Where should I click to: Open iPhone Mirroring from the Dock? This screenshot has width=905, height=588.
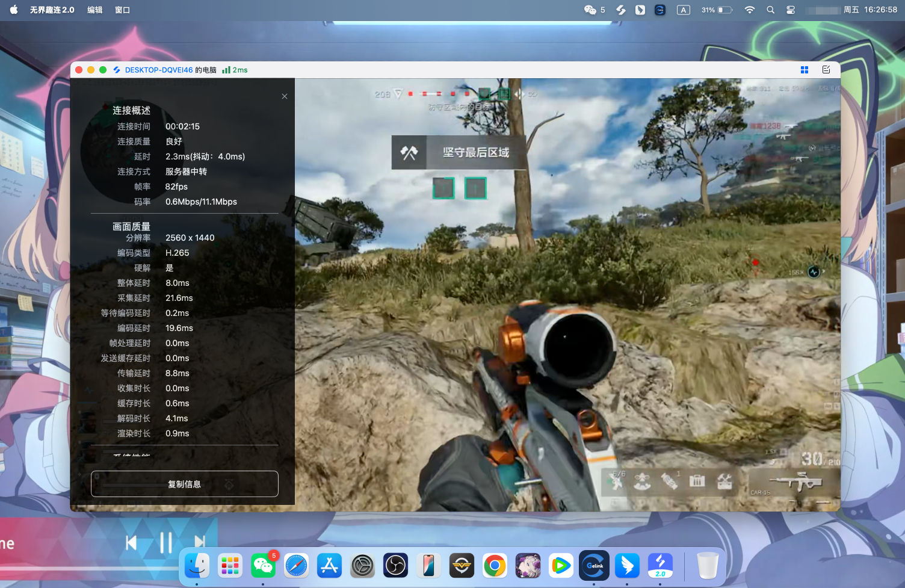coord(429,566)
